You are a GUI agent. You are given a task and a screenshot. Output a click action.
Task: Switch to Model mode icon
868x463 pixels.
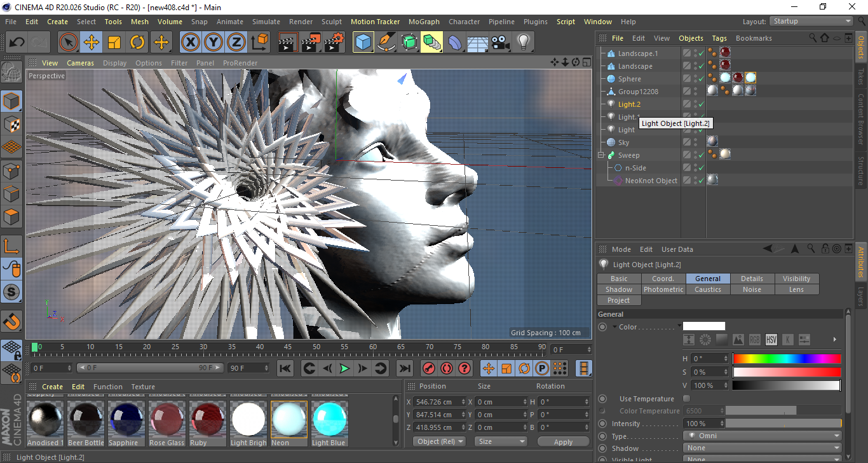point(11,101)
